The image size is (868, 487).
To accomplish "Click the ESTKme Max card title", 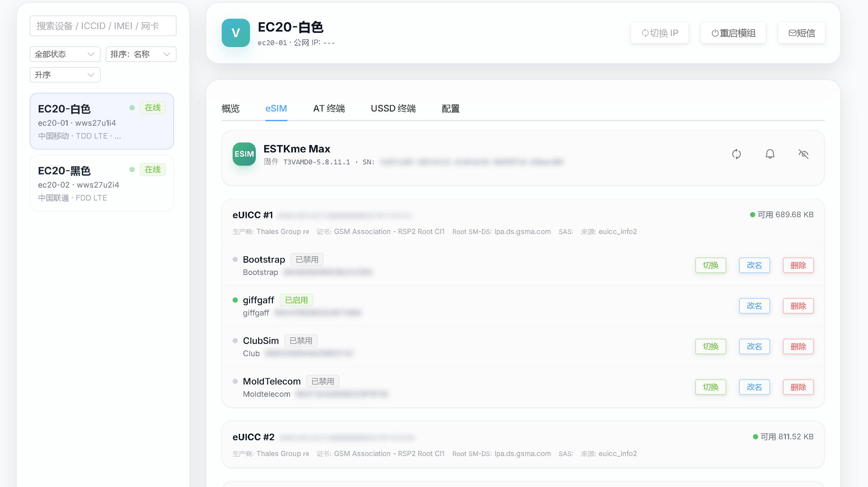I will click(x=296, y=149).
